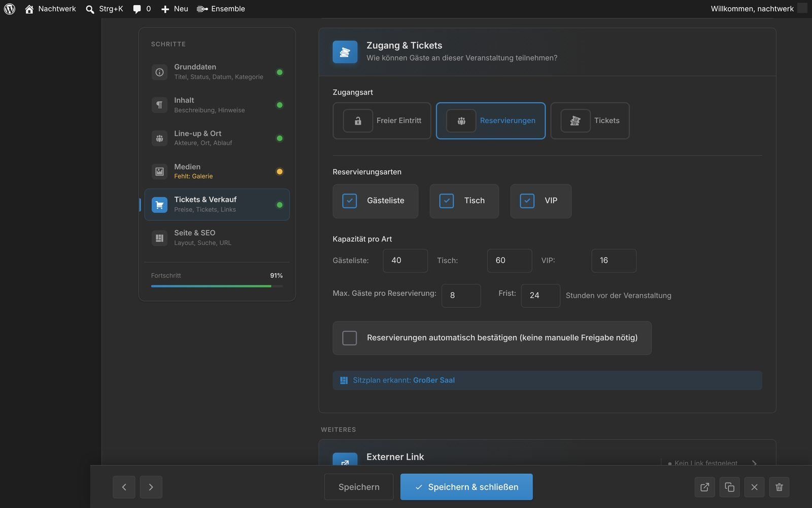Image resolution: width=812 pixels, height=508 pixels.
Task: Click the Zugang & Tickets header icon
Action: tap(345, 52)
